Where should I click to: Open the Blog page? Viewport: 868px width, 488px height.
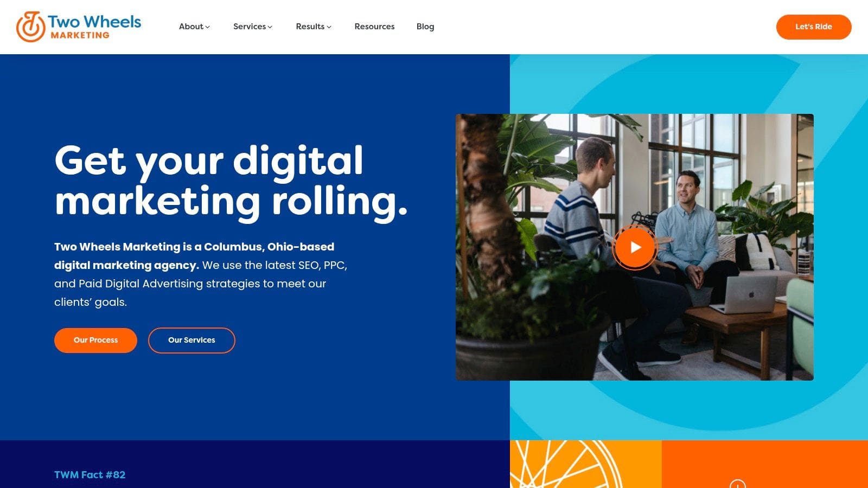pos(425,27)
